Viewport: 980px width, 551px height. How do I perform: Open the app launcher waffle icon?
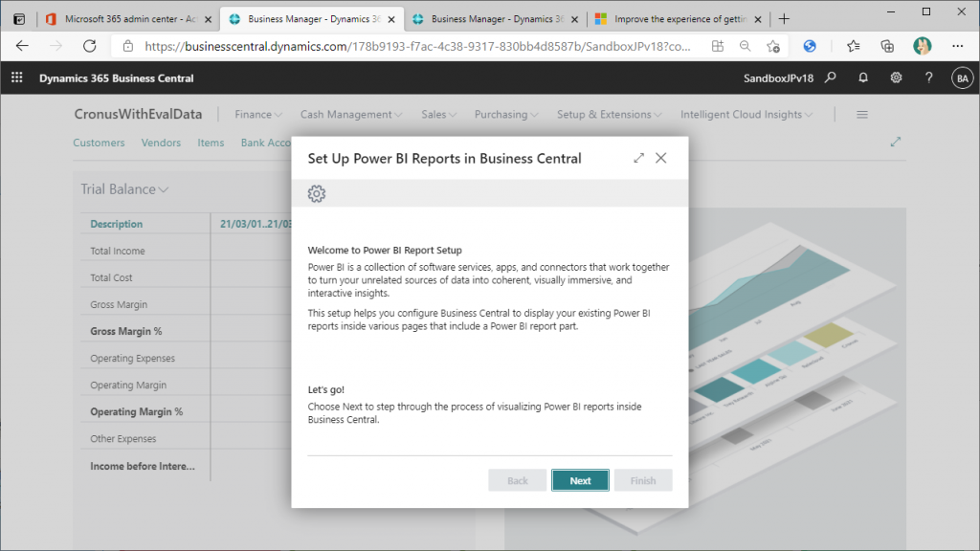point(17,77)
